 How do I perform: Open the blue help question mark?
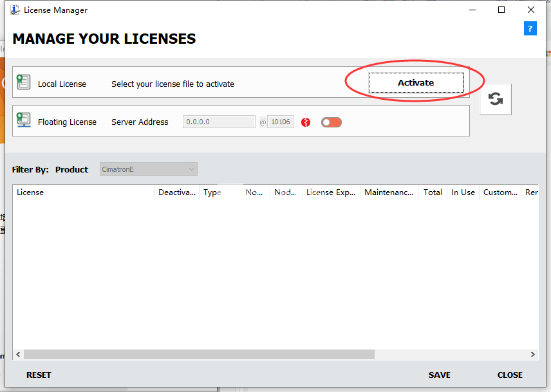tap(530, 28)
